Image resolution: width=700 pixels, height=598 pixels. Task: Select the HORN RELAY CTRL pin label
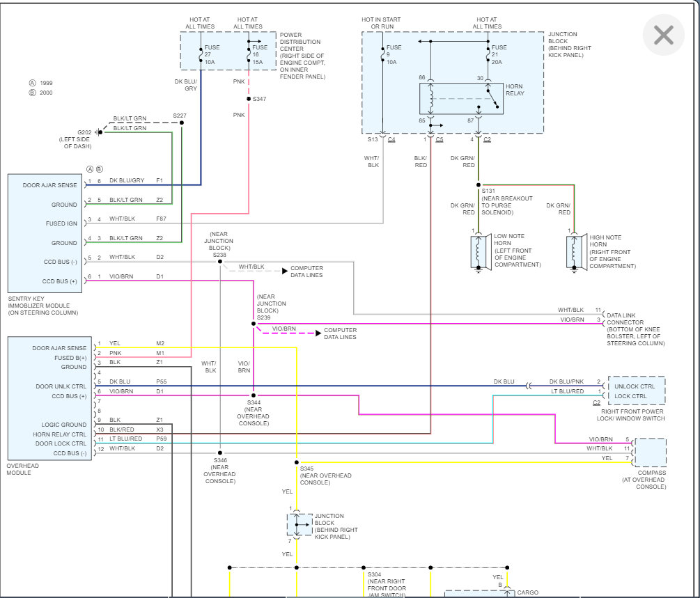(x=59, y=434)
